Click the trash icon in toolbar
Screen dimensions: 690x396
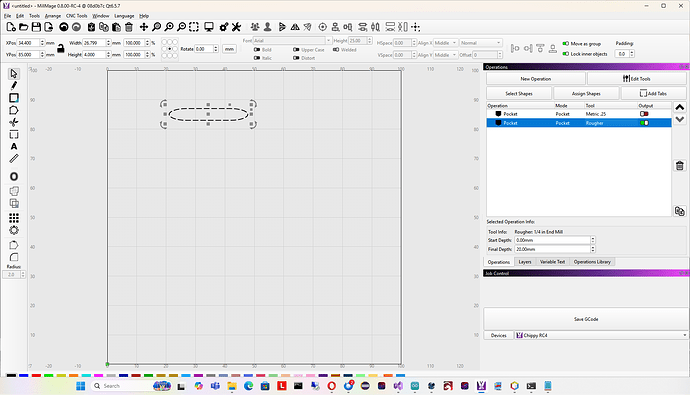click(129, 27)
